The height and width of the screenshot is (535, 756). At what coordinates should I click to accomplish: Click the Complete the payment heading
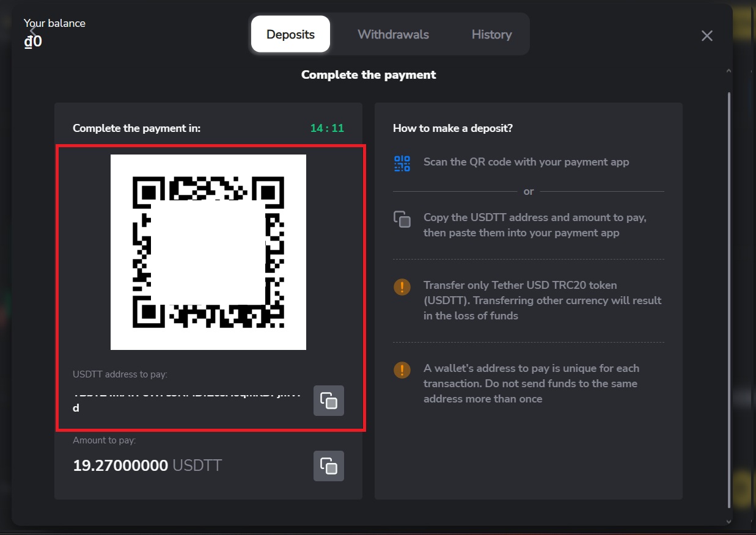click(x=368, y=74)
